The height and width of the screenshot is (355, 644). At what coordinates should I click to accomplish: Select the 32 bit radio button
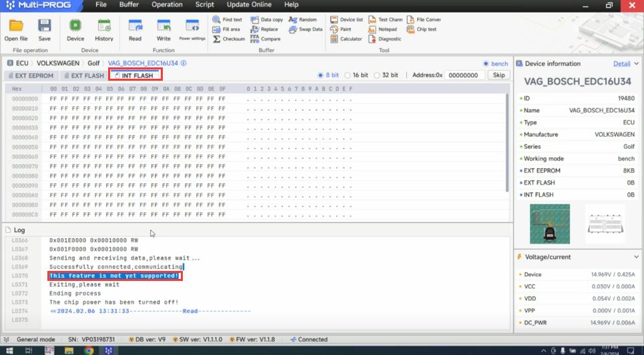[377, 75]
